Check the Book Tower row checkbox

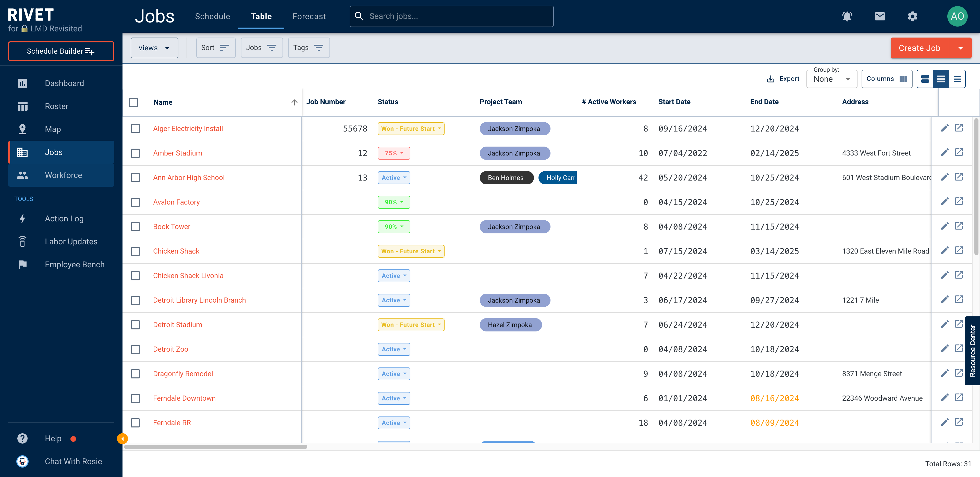(135, 227)
